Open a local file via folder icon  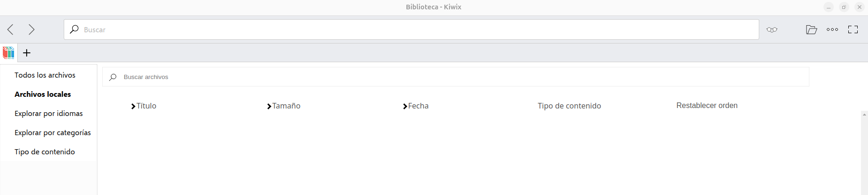(x=811, y=30)
